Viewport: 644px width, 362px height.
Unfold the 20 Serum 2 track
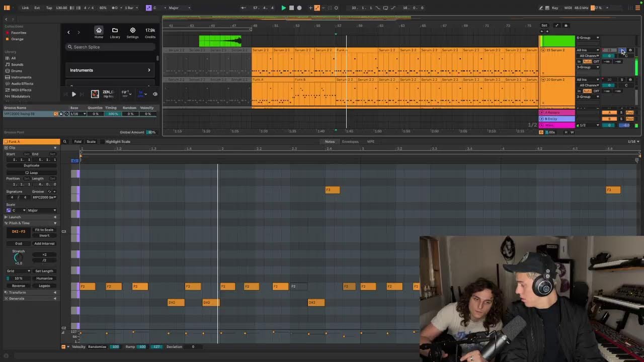click(543, 80)
